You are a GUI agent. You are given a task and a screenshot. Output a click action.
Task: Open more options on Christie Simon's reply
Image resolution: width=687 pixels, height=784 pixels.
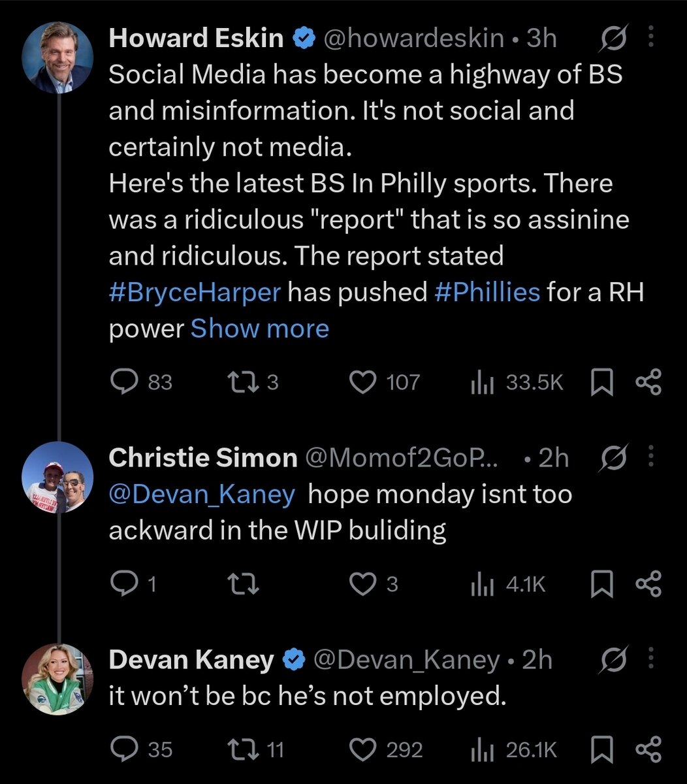click(x=651, y=457)
